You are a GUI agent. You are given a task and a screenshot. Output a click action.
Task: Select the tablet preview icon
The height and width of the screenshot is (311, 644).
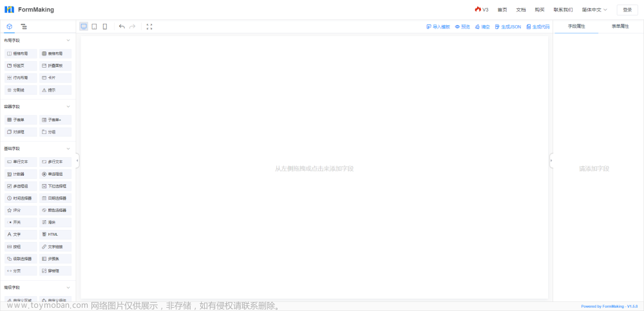click(95, 26)
